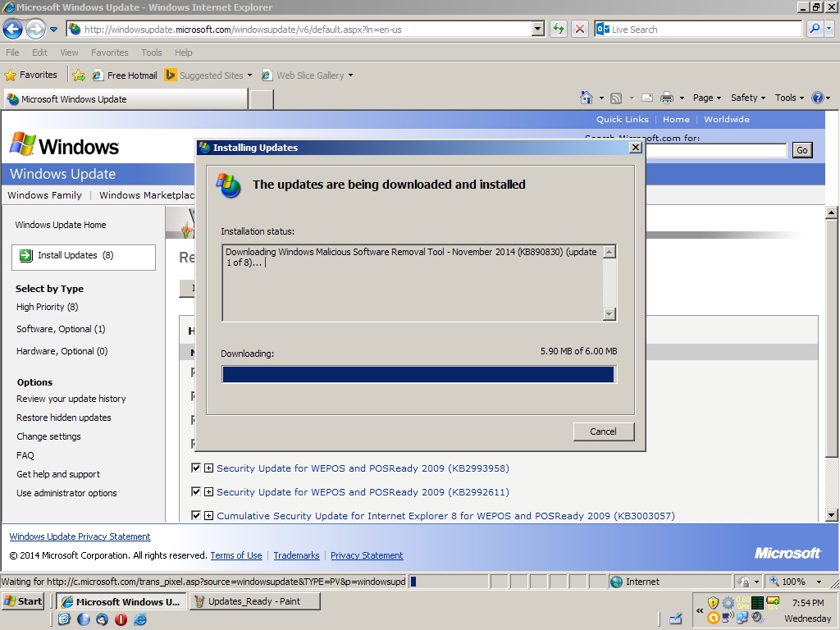Open the Edit menu

click(39, 52)
